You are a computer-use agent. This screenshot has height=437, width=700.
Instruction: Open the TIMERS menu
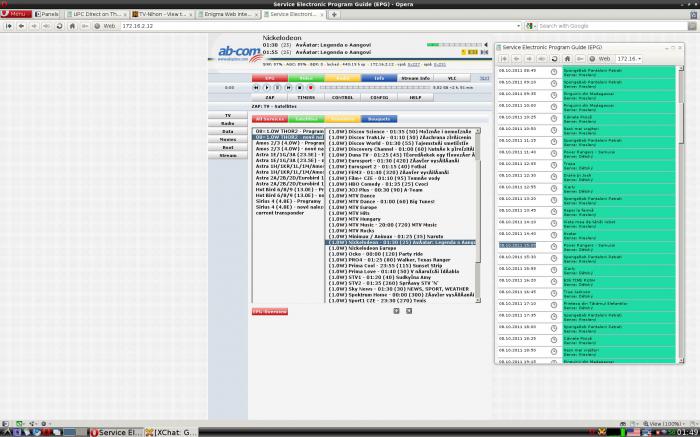(306, 97)
